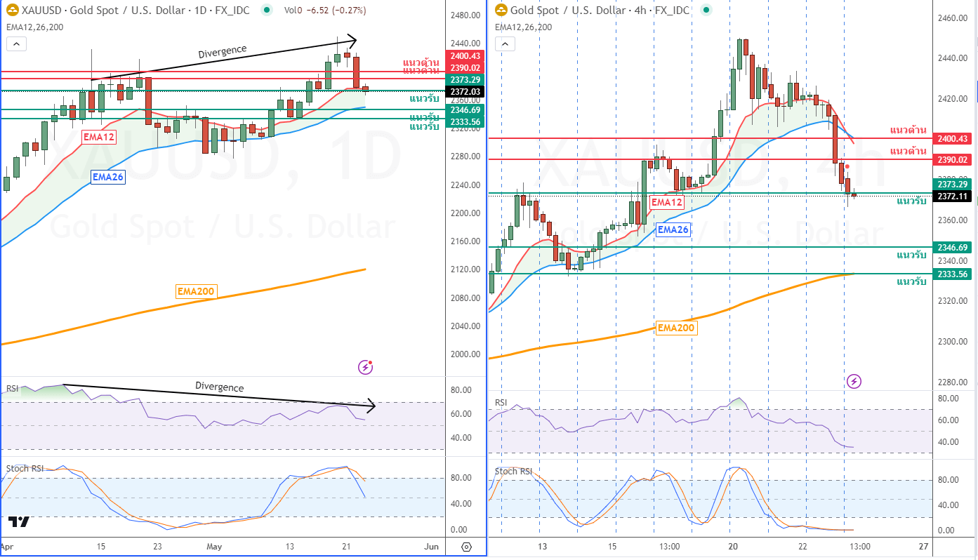Viewport: 978px width, 560px height.
Task: Select แนวต้าน label beside 2390.02 on 4h chart
Action: click(908, 151)
